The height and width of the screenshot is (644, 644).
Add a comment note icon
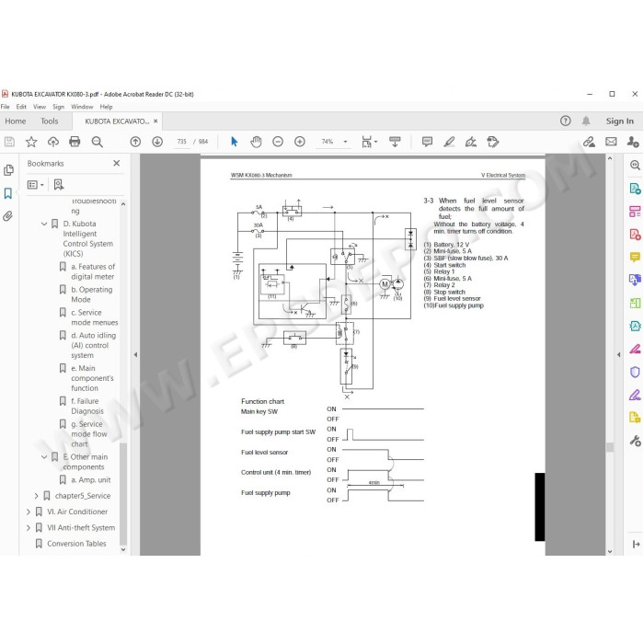(427, 142)
